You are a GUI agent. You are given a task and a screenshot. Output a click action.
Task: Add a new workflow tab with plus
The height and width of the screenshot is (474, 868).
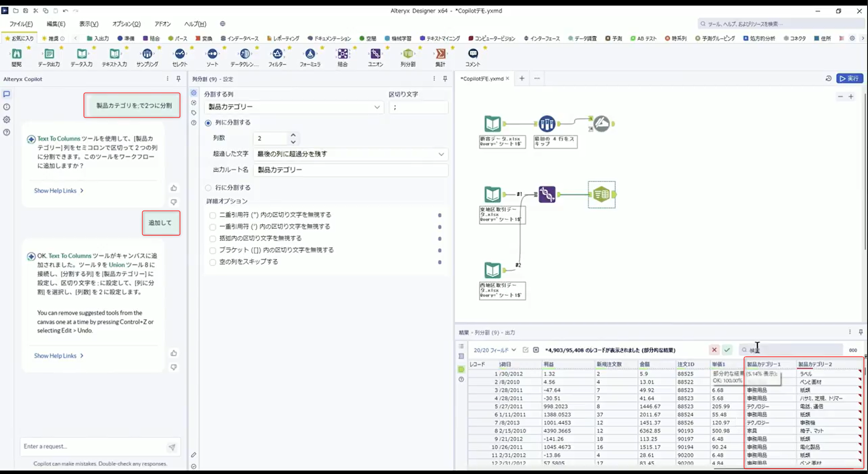(x=522, y=78)
